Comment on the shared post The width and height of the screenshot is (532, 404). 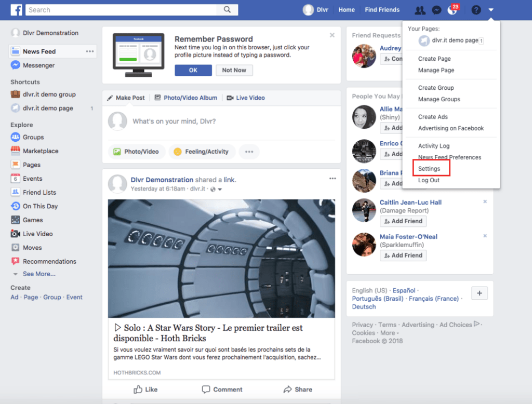[x=222, y=389]
